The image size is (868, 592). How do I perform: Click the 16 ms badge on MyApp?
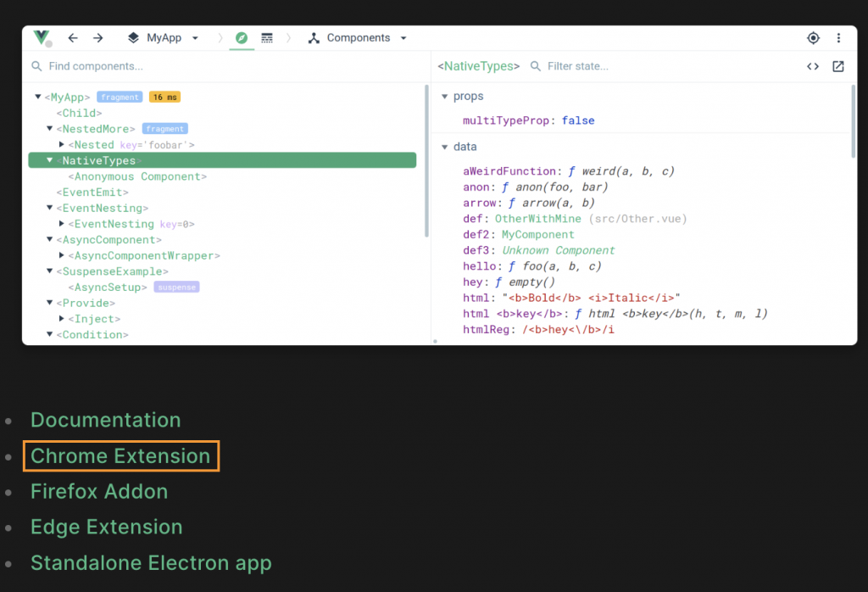tap(165, 97)
